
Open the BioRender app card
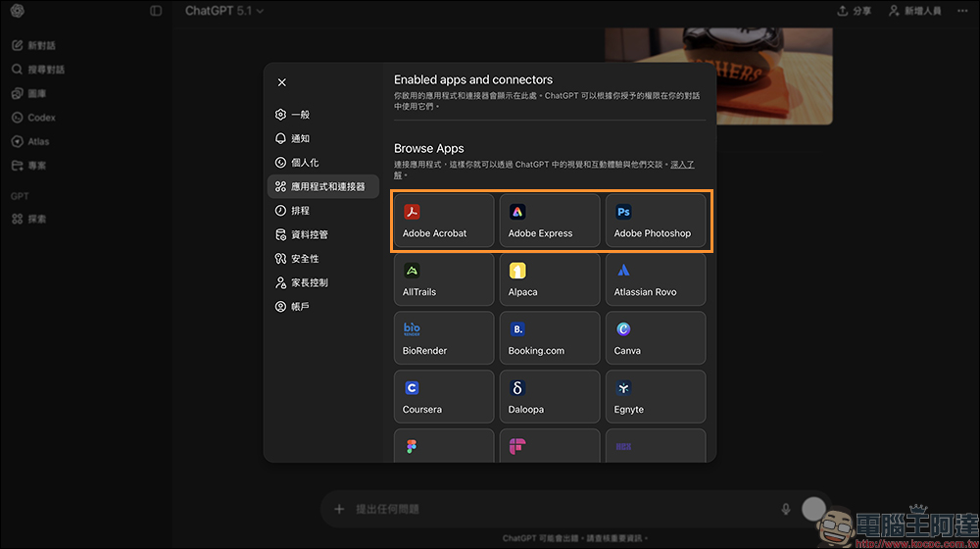[x=444, y=337]
